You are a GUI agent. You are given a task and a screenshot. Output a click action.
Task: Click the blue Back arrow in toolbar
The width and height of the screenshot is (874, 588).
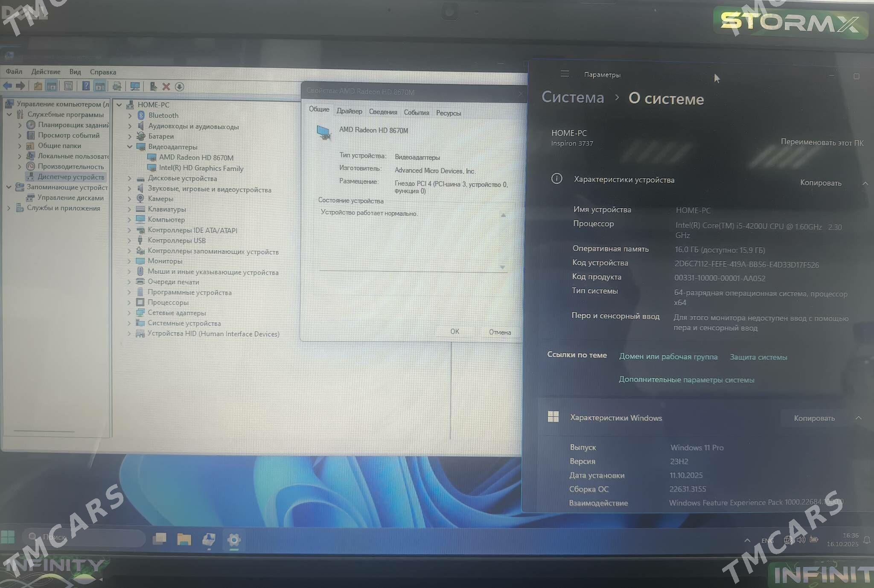pyautogui.click(x=8, y=86)
